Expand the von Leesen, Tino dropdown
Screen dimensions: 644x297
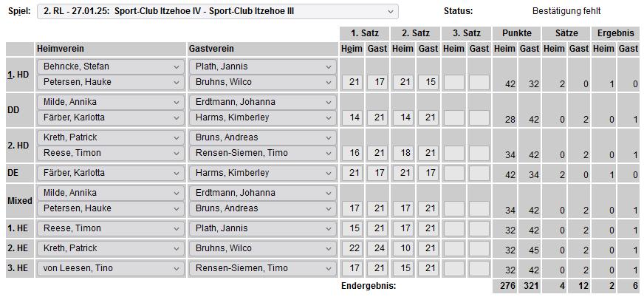110,268
